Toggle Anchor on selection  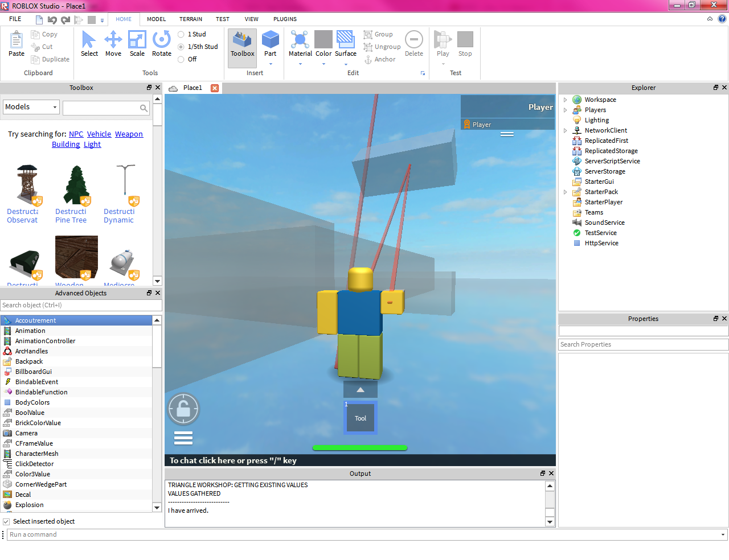pyautogui.click(x=380, y=59)
